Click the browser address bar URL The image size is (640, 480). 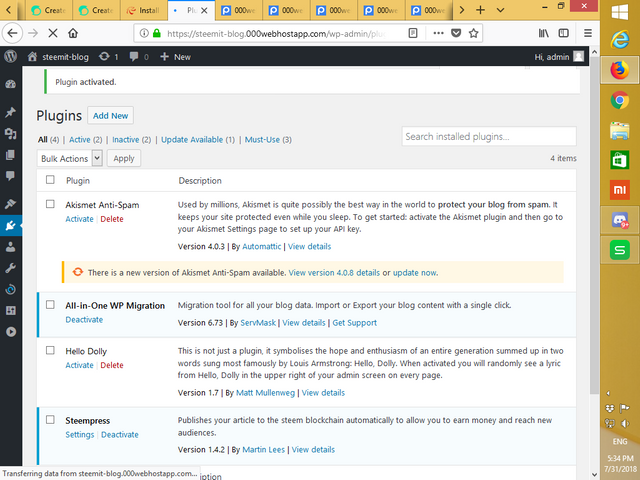[276, 33]
